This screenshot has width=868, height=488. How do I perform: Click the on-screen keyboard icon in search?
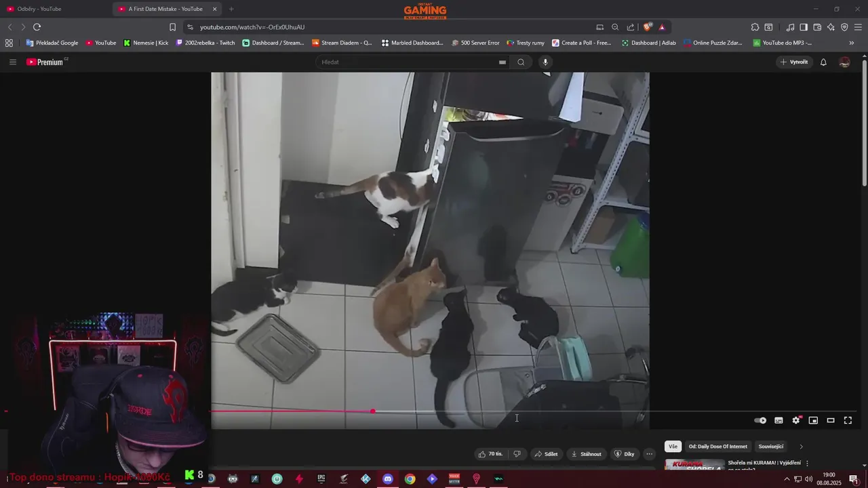(x=502, y=62)
